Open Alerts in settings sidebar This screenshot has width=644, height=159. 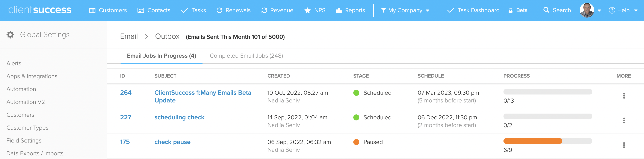coord(14,63)
